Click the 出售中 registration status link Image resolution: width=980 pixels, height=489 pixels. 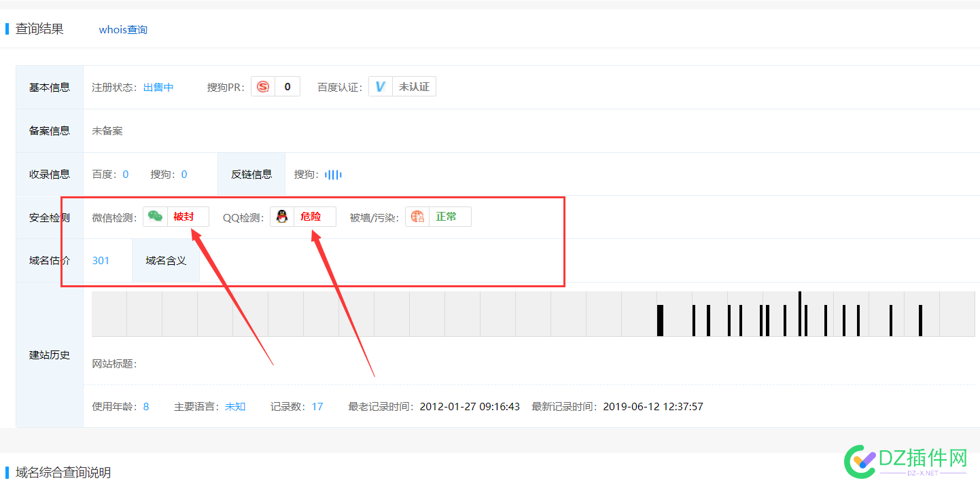(158, 88)
